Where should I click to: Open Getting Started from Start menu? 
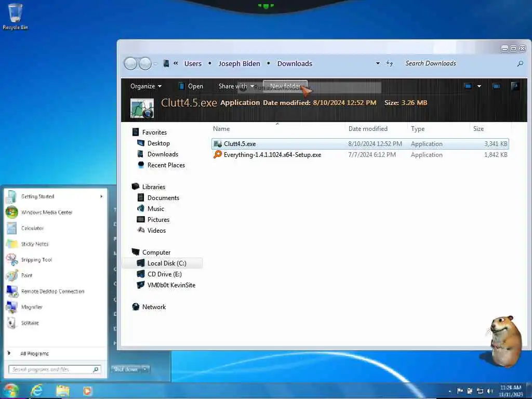[37, 196]
